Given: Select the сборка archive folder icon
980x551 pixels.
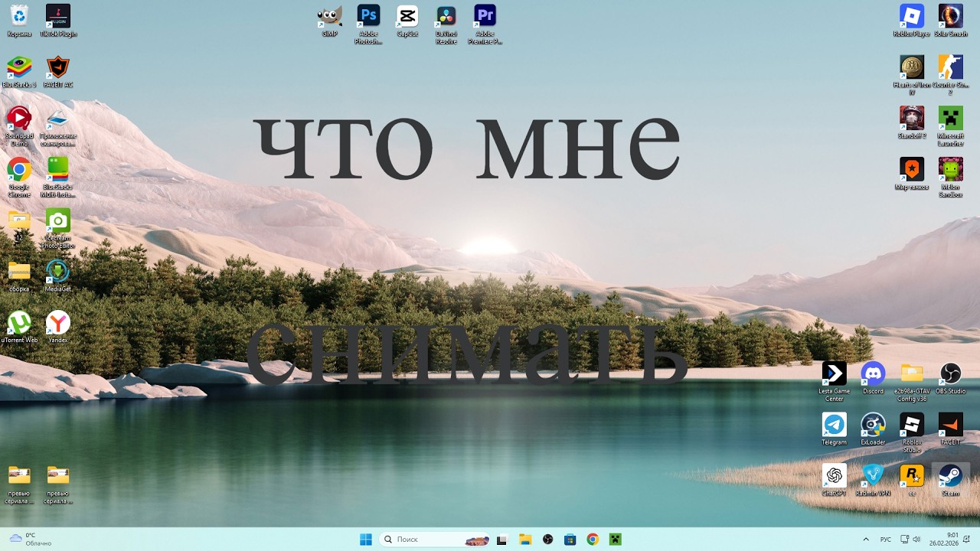Looking at the screenshot, I should (19, 276).
